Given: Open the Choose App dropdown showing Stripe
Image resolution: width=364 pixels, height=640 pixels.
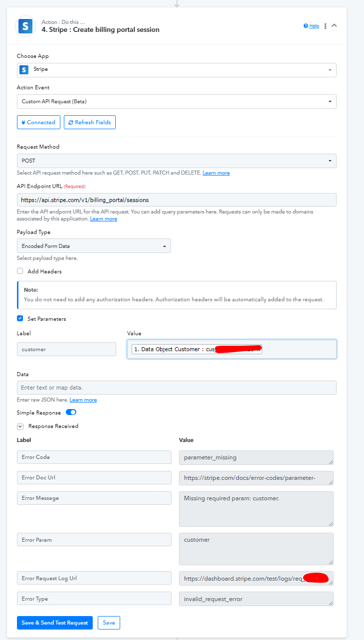Looking at the screenshot, I should tap(177, 70).
